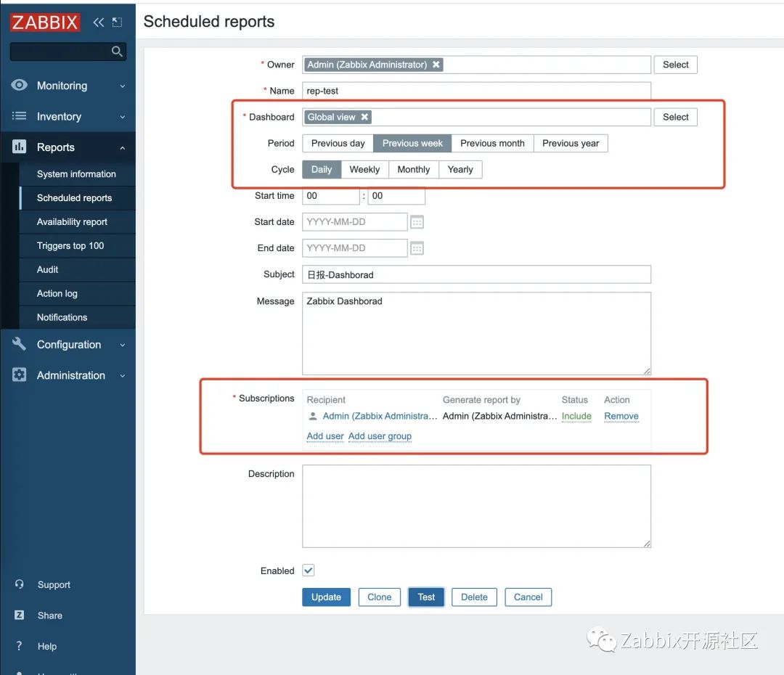Click the Message text area
Screen dimensions: 784x675
click(x=476, y=333)
